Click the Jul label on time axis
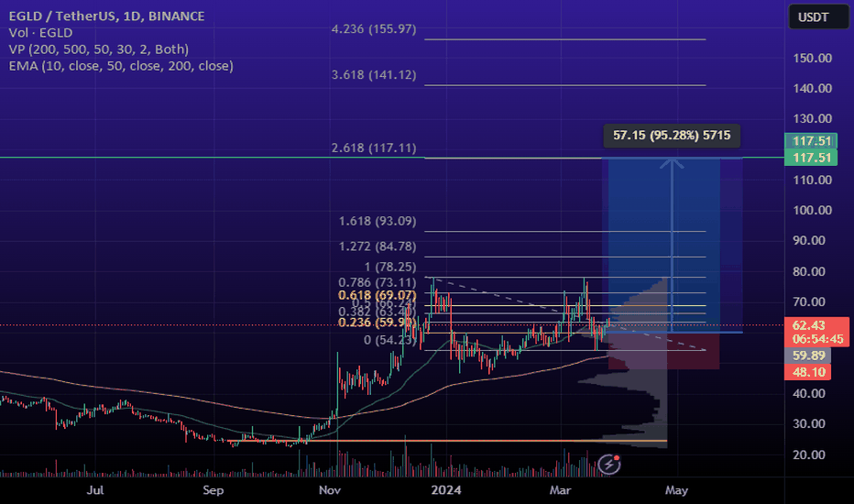 (x=95, y=490)
